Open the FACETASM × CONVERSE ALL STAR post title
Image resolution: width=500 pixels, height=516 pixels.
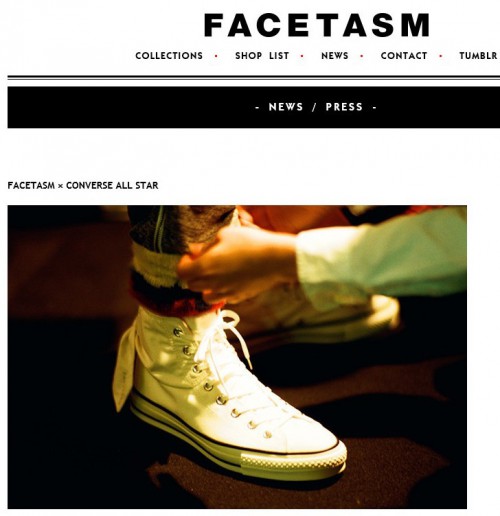[83, 185]
